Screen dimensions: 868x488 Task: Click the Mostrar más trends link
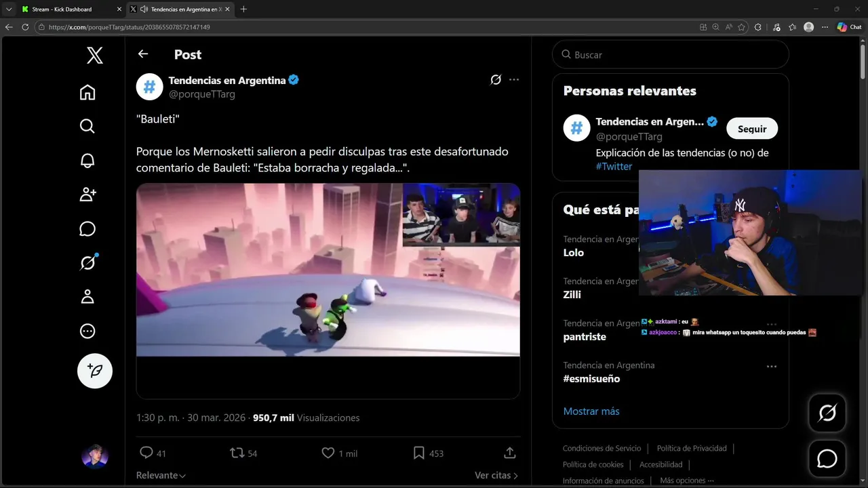pyautogui.click(x=591, y=411)
